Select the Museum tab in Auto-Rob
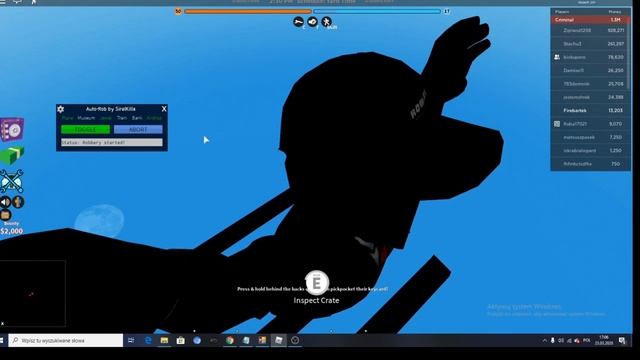Screen dimensions: 640x360 (86, 118)
